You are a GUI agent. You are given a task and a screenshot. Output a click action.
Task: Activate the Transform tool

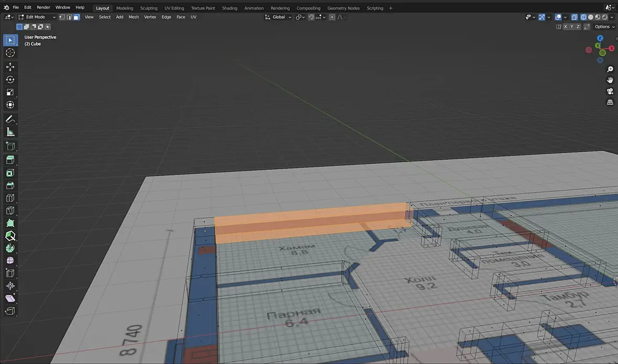(x=10, y=105)
